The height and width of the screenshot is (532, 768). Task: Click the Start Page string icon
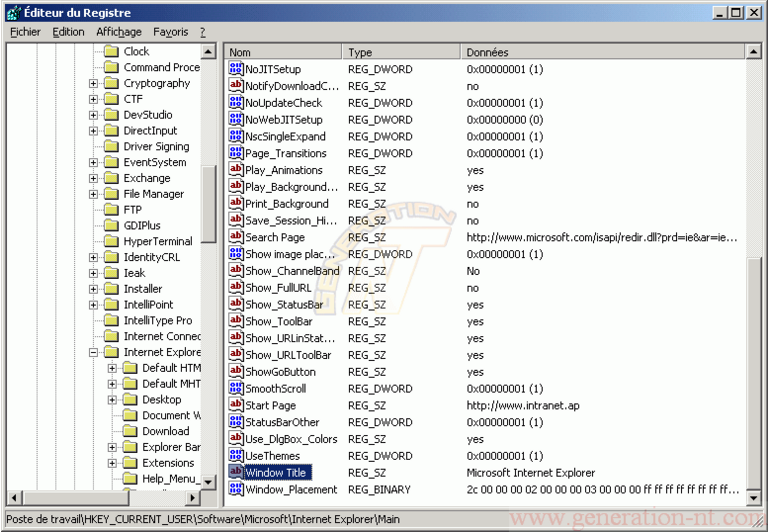pos(236,405)
